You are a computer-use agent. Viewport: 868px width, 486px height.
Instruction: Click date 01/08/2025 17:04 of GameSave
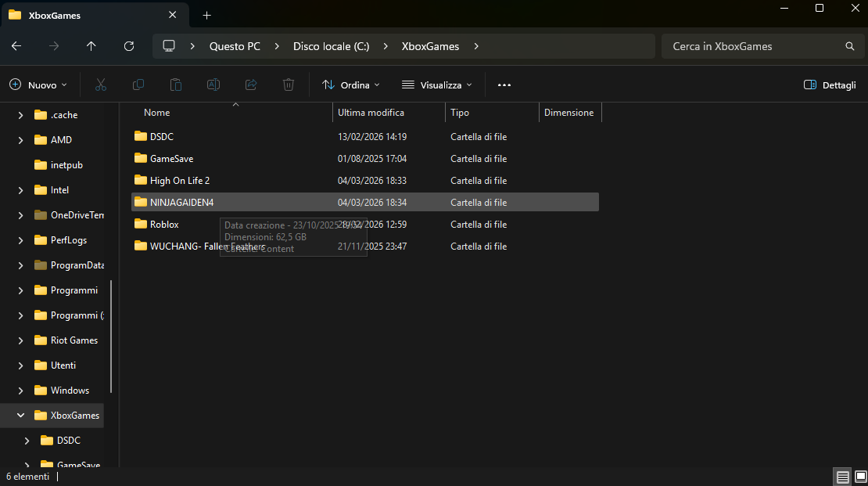tap(372, 159)
